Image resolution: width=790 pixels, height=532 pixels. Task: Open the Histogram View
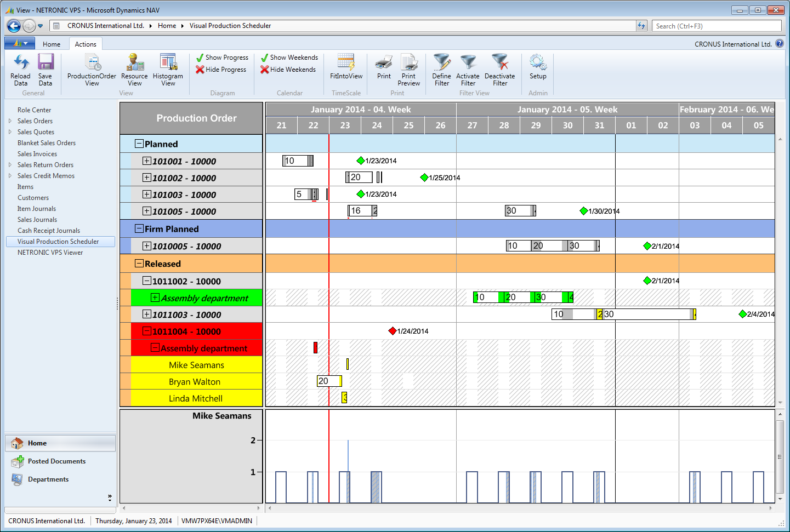[168, 70]
